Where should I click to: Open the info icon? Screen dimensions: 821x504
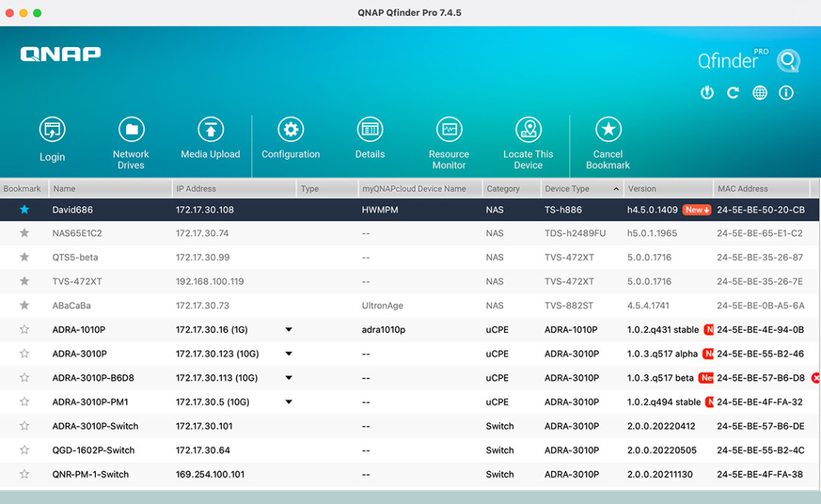click(786, 93)
